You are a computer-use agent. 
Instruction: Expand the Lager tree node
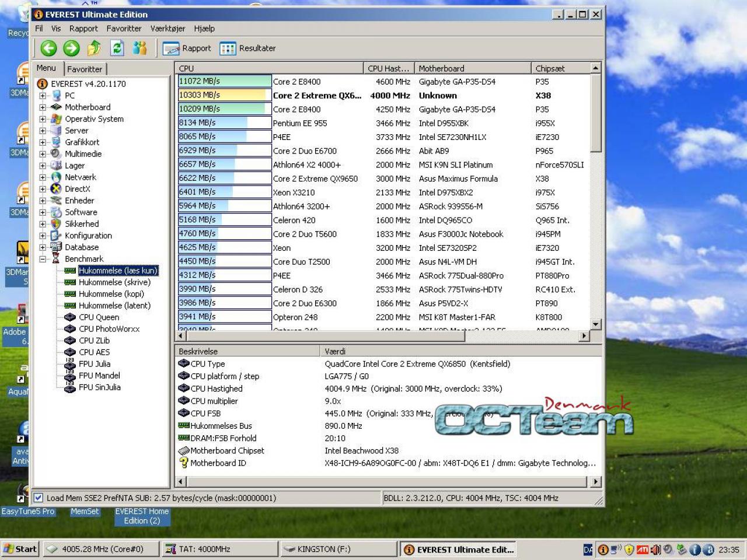tap(43, 166)
